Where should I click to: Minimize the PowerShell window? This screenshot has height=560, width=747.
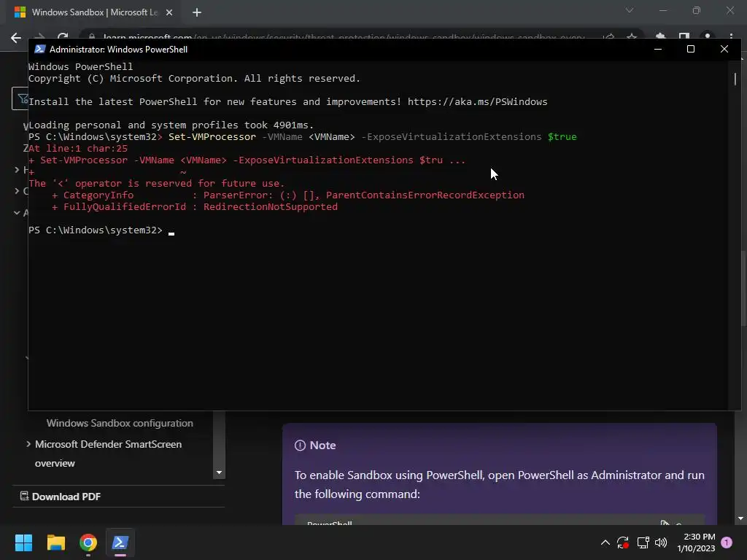658,49
